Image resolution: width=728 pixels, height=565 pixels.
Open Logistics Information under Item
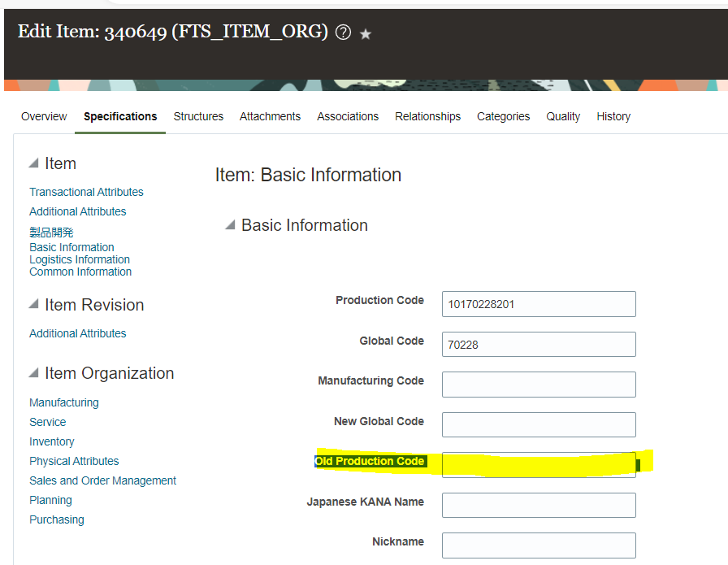[x=79, y=259]
